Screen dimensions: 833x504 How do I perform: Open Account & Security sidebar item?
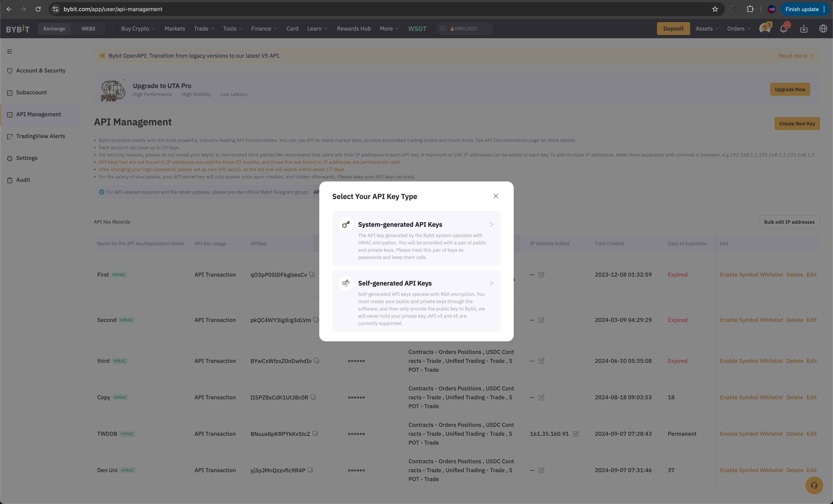pos(41,71)
